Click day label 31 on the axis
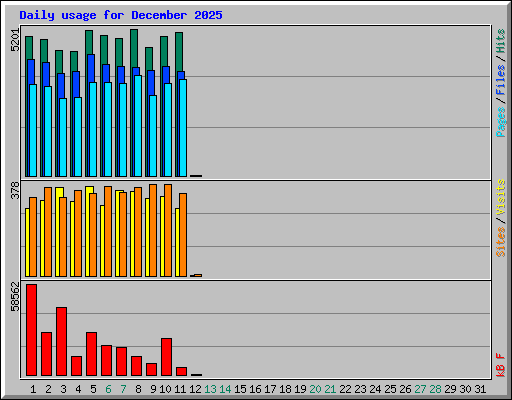 (480, 389)
